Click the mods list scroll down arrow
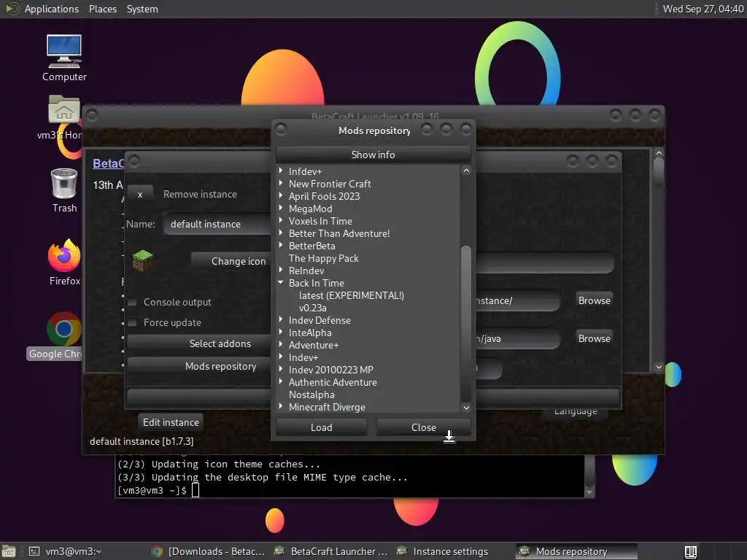The image size is (747, 560). [466, 407]
